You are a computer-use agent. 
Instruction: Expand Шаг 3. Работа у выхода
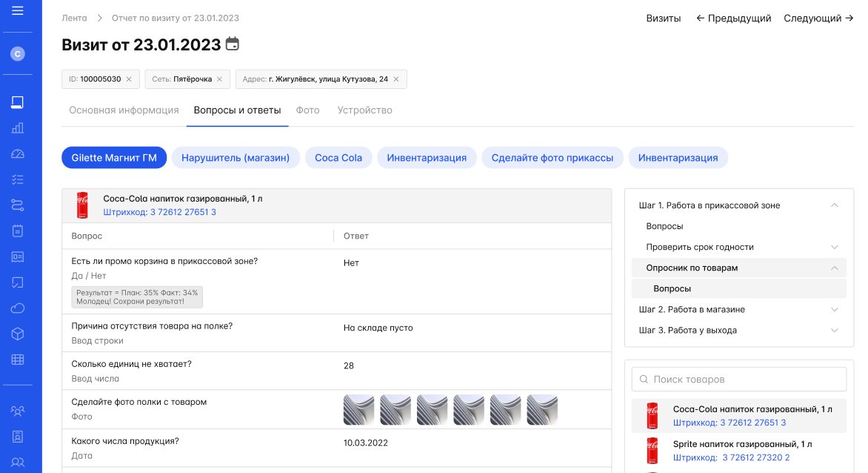834,331
